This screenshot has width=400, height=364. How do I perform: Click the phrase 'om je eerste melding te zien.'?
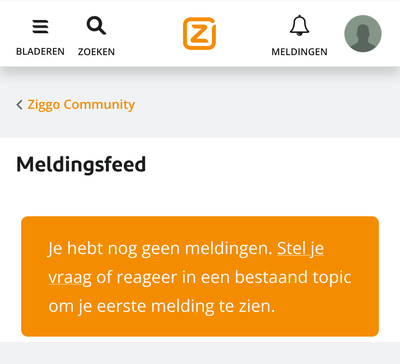pyautogui.click(x=162, y=306)
